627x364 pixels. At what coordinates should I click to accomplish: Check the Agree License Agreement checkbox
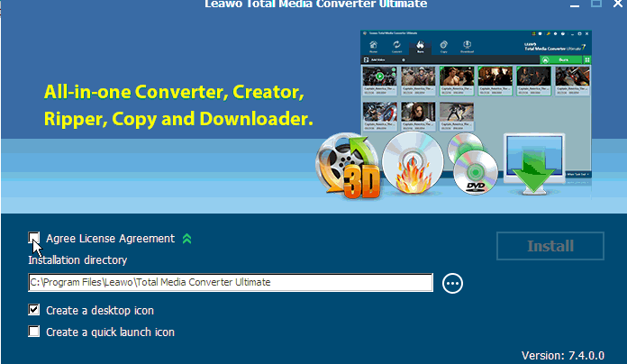(34, 239)
